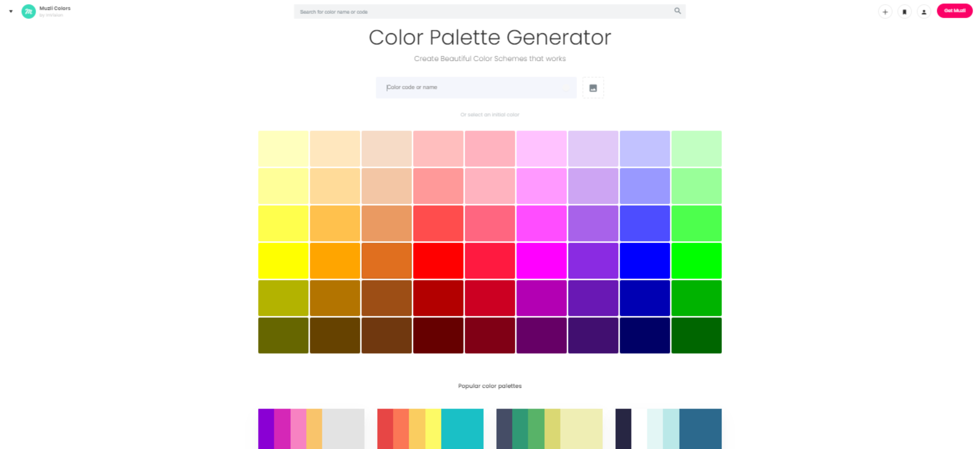980x449 pixels.
Task: Expand the dropdown arrow beside Muzli logo
Action: coord(11,11)
